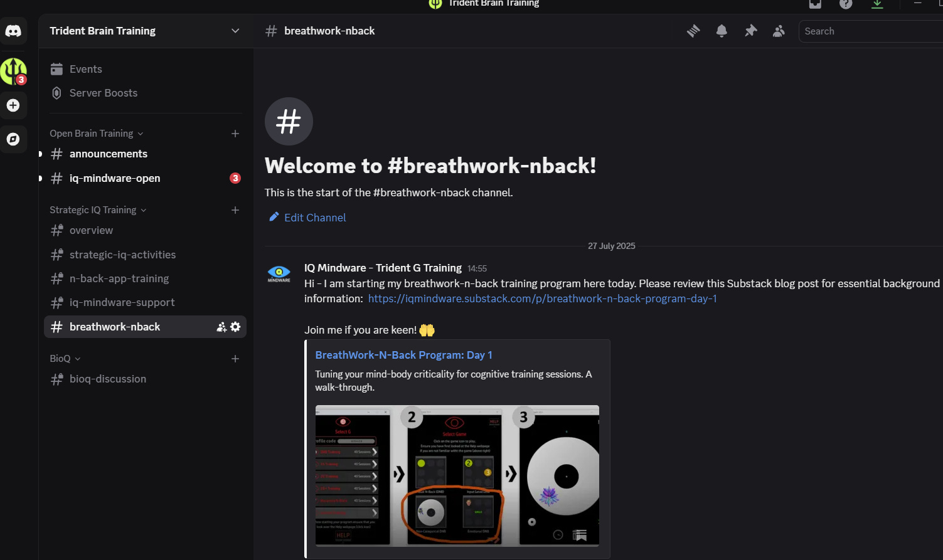The image size is (943, 560).
Task: Toggle member list icon
Action: [x=779, y=31]
